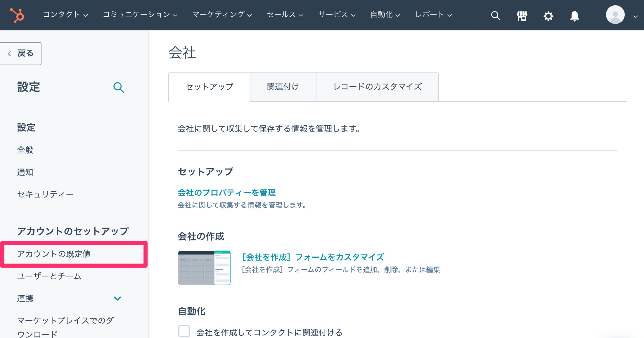
Task: Open セキュリティー settings in sidebar
Action: pyautogui.click(x=45, y=194)
